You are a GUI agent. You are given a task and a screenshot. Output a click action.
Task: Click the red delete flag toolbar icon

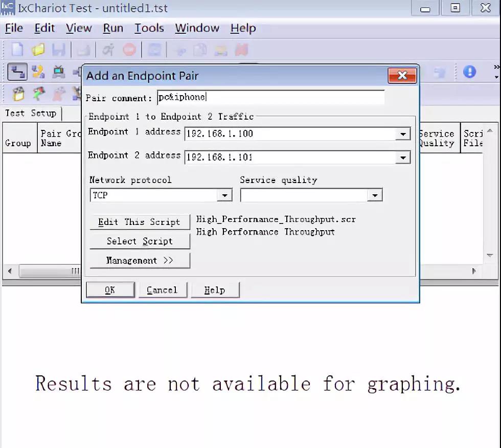pos(241,50)
